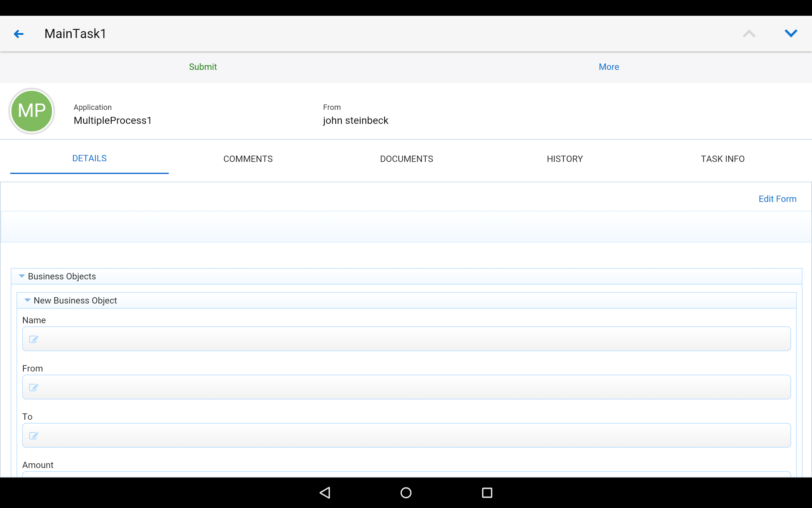Open the DOCUMENTS tab
812x508 pixels.
[x=407, y=159]
